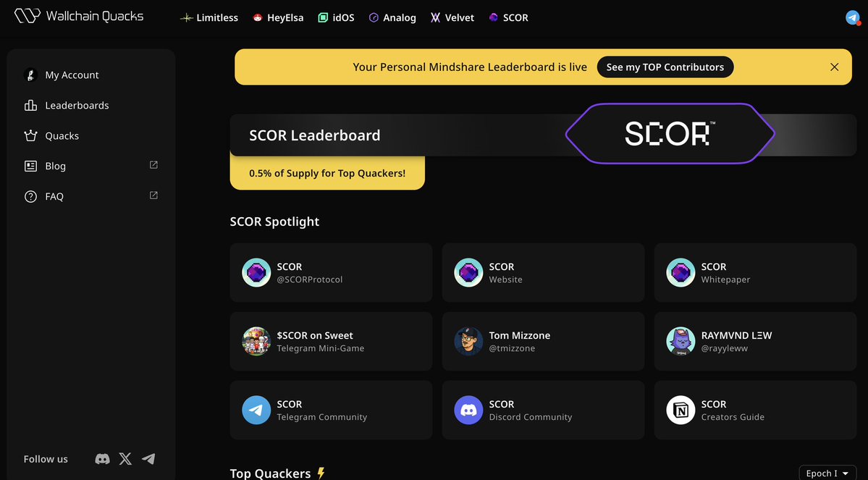The image size is (868, 480).
Task: Open the Velvet project tab
Action: point(452,17)
